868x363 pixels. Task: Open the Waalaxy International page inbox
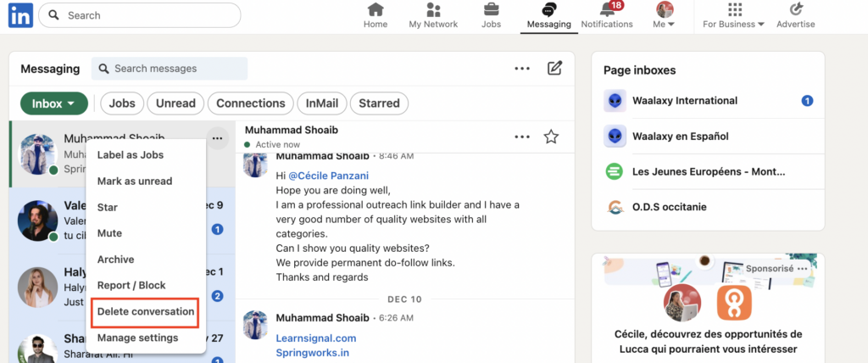pos(685,101)
